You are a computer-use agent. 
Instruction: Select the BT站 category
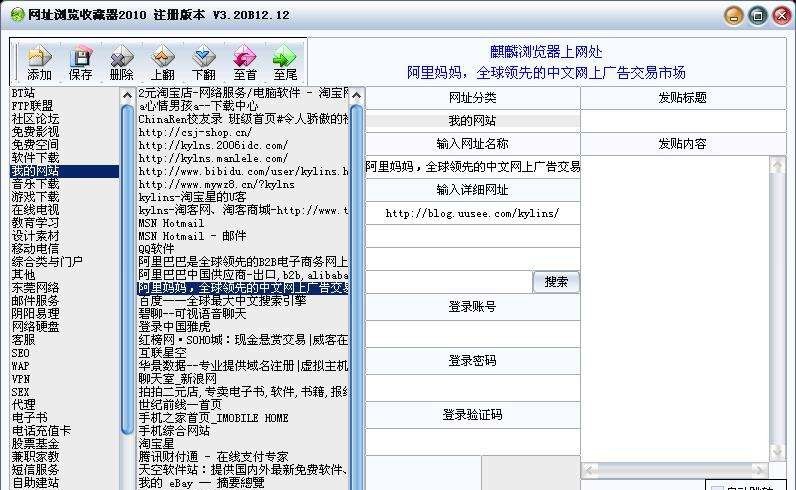[23, 93]
